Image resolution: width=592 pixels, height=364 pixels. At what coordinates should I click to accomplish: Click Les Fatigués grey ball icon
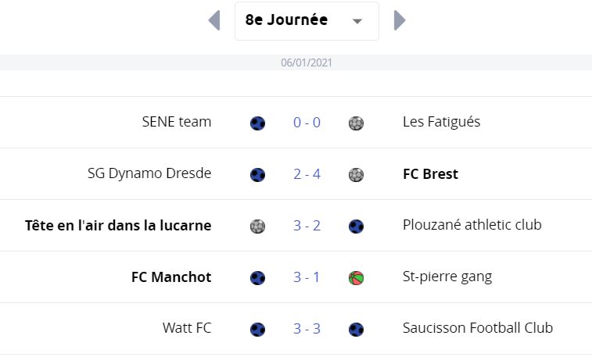(x=356, y=123)
